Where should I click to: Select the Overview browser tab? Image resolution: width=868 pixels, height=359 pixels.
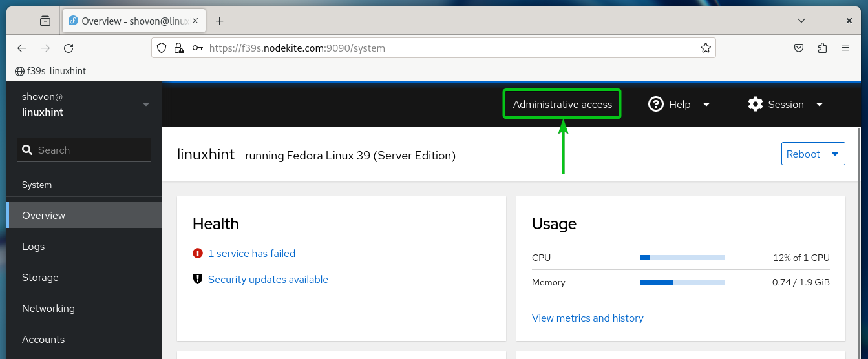pos(134,21)
